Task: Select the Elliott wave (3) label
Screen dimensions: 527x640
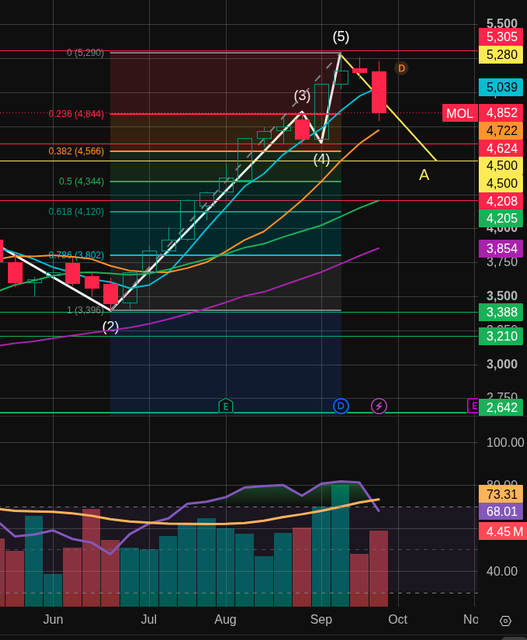Action: [302, 96]
